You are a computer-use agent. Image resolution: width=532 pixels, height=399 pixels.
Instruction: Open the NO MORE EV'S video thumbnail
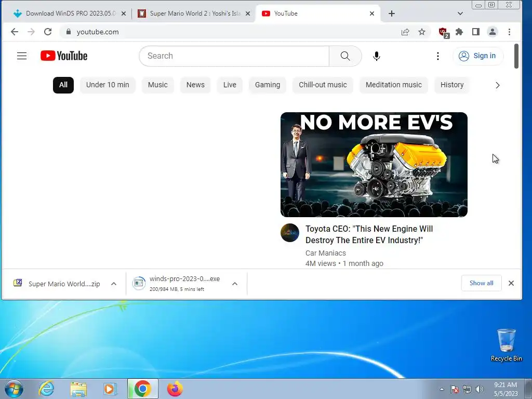tap(374, 165)
